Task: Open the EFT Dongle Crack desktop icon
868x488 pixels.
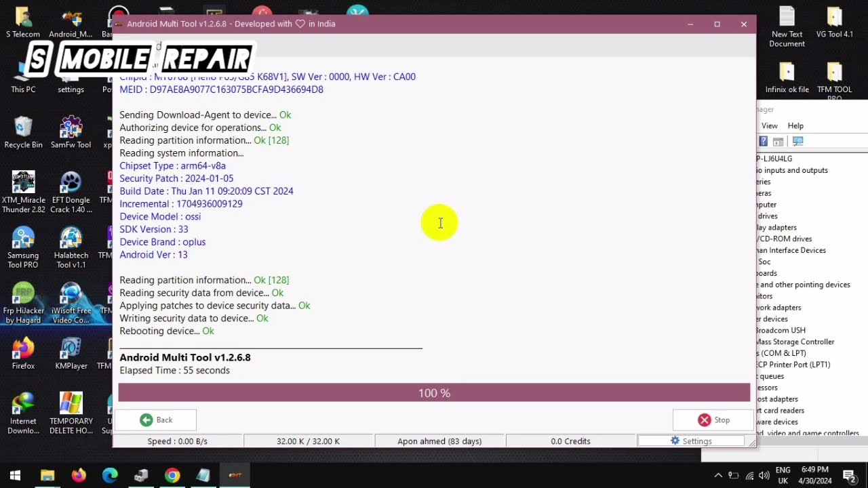Action: pyautogui.click(x=71, y=192)
